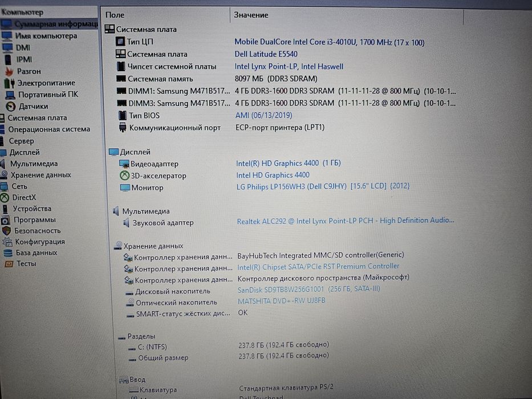Select the C: (NTFS) partition row
Image resolution: width=532 pixels, height=399 pixels.
tap(229, 346)
